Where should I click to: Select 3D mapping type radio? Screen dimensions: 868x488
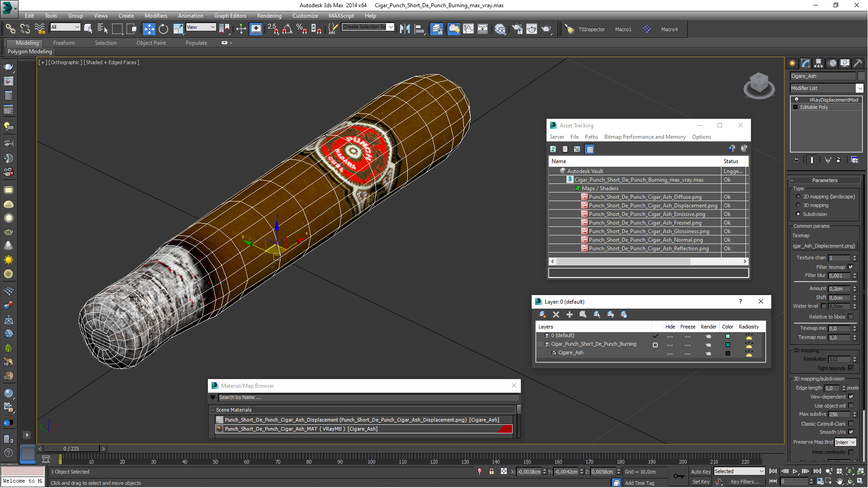pyautogui.click(x=798, y=205)
